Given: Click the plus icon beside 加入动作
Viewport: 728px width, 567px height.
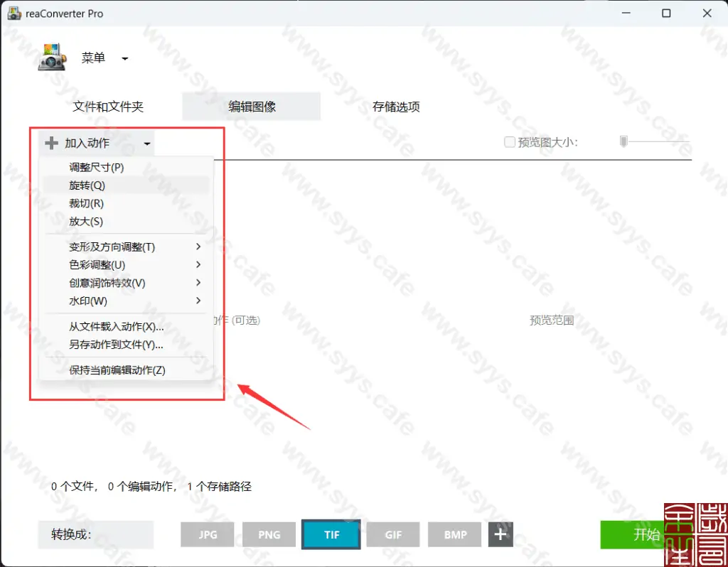Looking at the screenshot, I should pyautogui.click(x=51, y=142).
